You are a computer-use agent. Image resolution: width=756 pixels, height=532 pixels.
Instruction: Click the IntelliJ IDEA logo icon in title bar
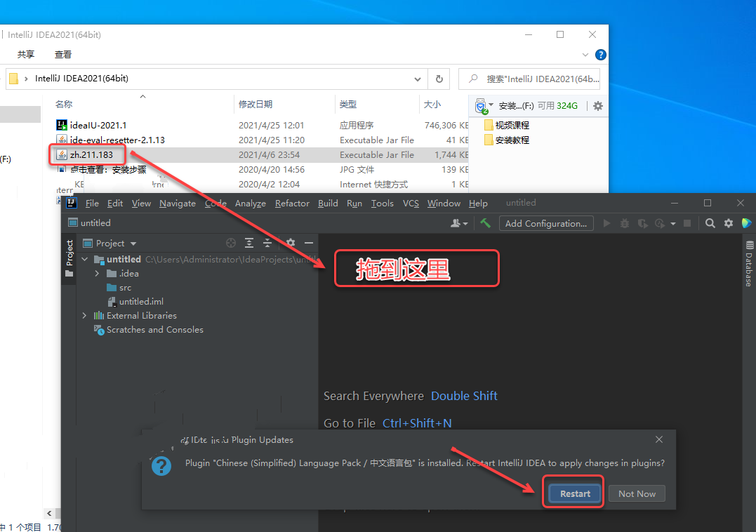tap(72, 203)
